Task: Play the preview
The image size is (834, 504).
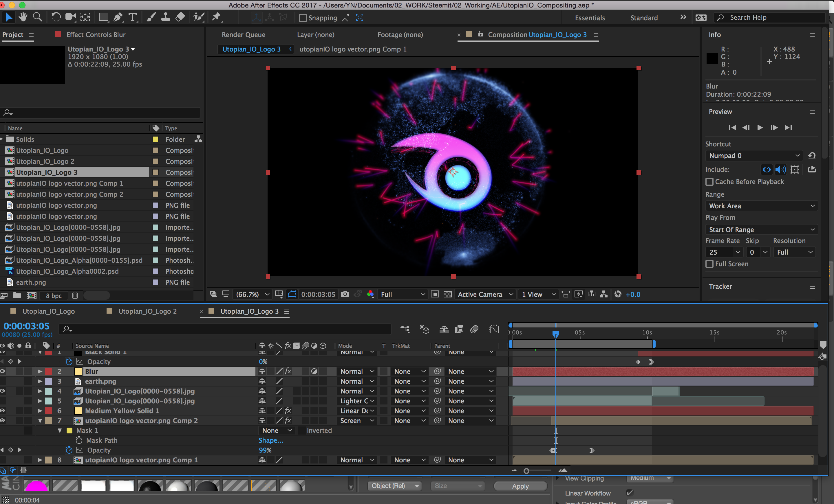Action: pyautogui.click(x=760, y=128)
